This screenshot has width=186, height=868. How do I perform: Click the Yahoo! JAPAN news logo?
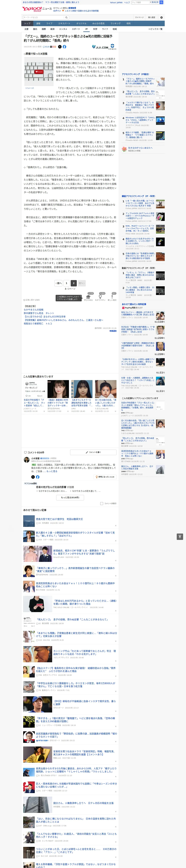tap(37, 9)
